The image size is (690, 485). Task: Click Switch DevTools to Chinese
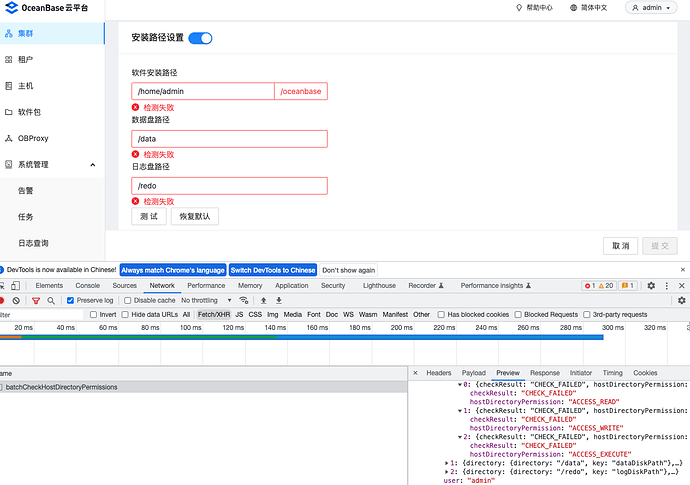(x=273, y=270)
